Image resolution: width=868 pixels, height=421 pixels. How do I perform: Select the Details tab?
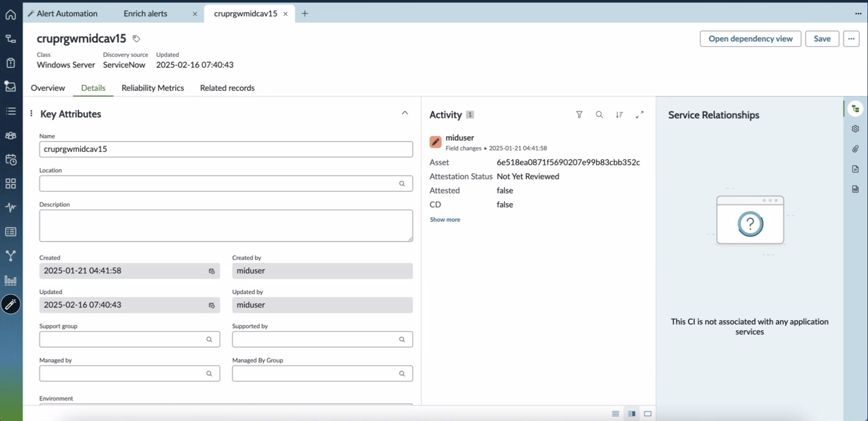pos(93,88)
